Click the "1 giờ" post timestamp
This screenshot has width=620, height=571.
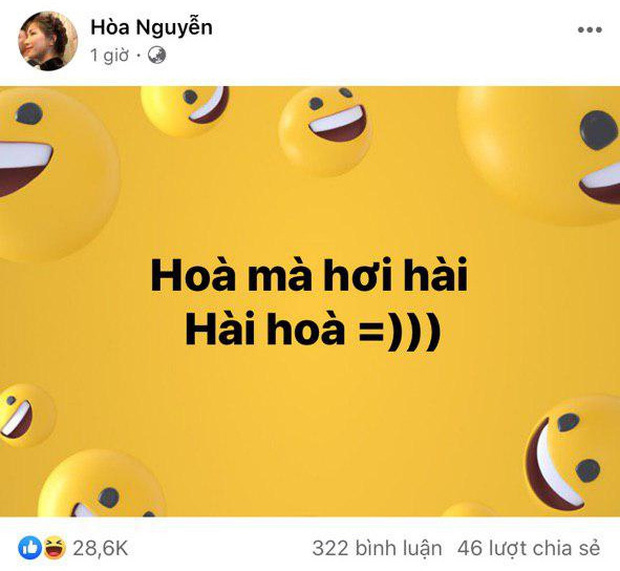pos(112,56)
